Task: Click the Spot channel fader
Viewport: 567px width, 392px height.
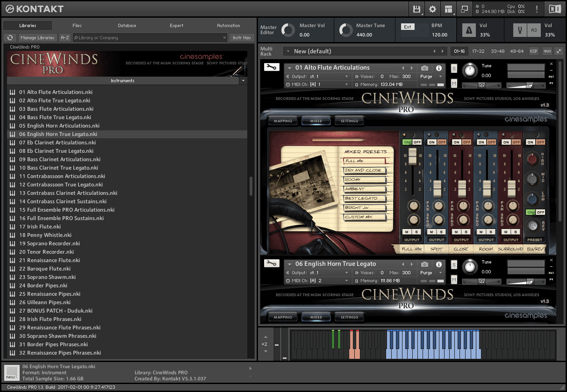Action: click(437, 189)
